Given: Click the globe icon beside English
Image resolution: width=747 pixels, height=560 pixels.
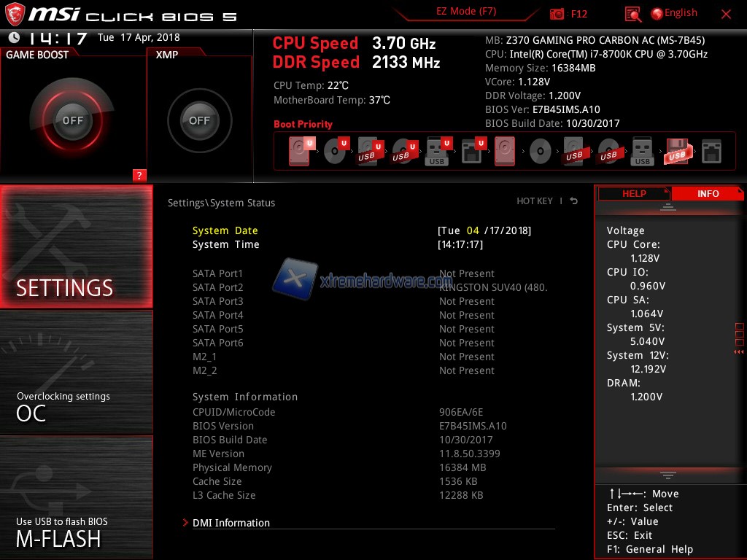Looking at the screenshot, I should tap(657, 14).
